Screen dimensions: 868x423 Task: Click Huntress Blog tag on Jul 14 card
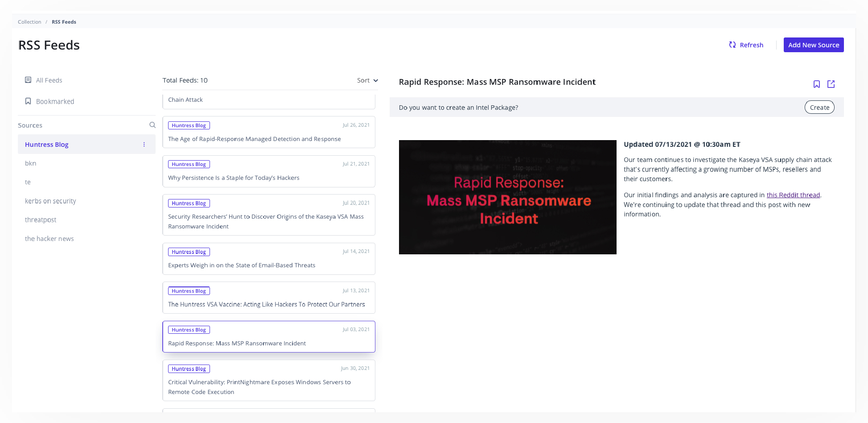pos(189,252)
